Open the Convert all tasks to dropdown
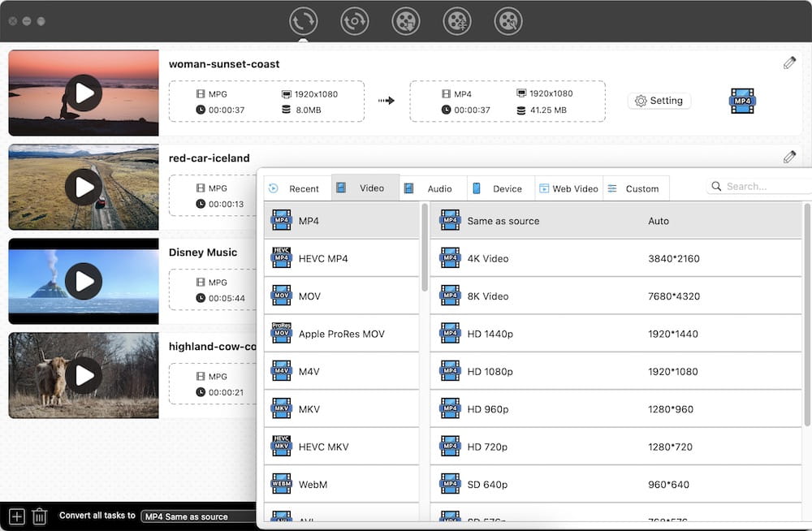The image size is (812, 531). (198, 516)
